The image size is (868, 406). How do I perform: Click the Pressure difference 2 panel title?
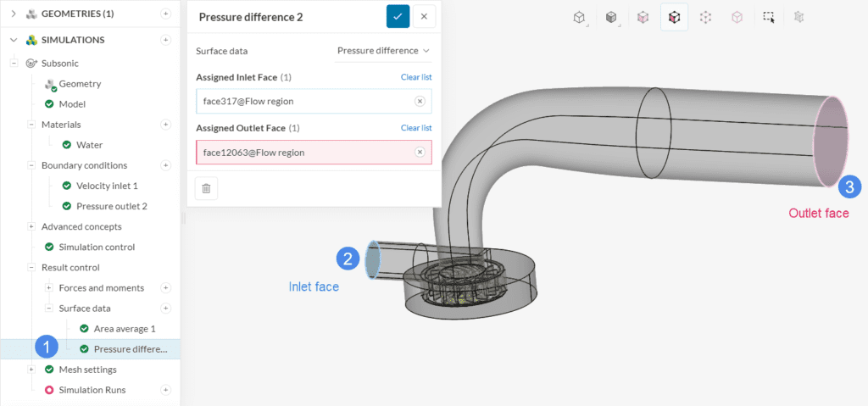click(251, 17)
